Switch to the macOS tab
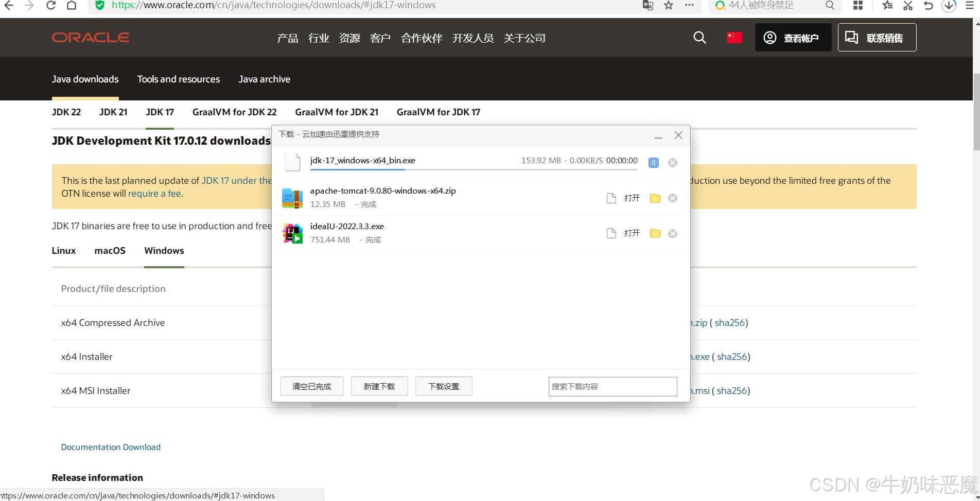Viewport: 980px width, 501px height. (110, 251)
